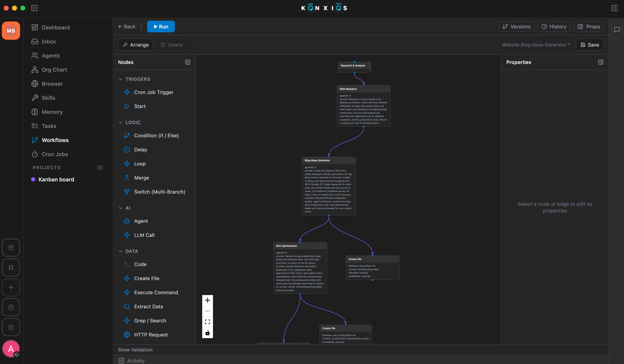Open the Kanban board project
The height and width of the screenshot is (364, 624).
52,179
